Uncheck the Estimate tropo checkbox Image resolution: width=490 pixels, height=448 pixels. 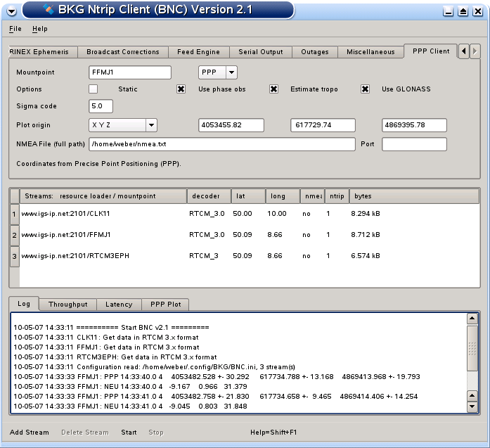click(x=274, y=89)
